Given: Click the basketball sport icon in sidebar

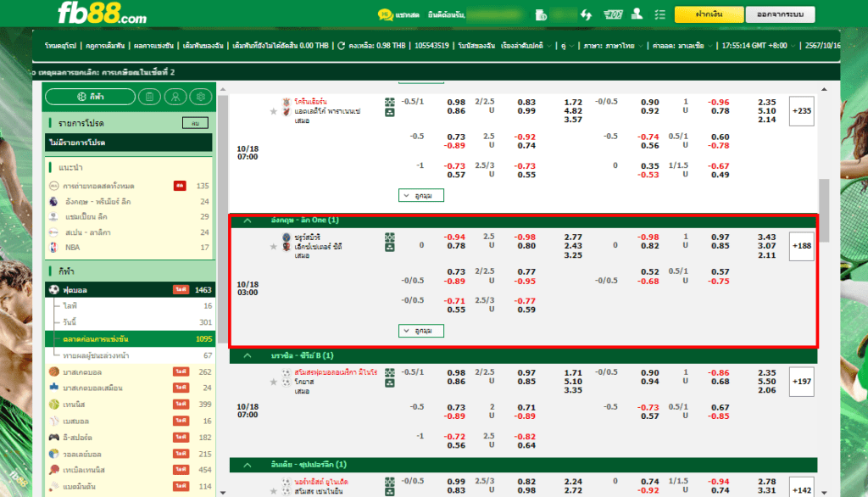Looking at the screenshot, I should (x=53, y=371).
